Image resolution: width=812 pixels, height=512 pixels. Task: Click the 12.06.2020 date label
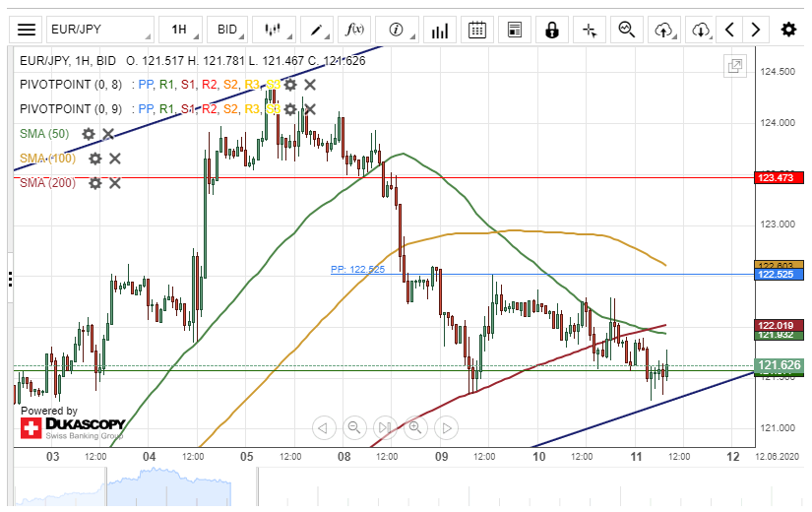pos(777,457)
